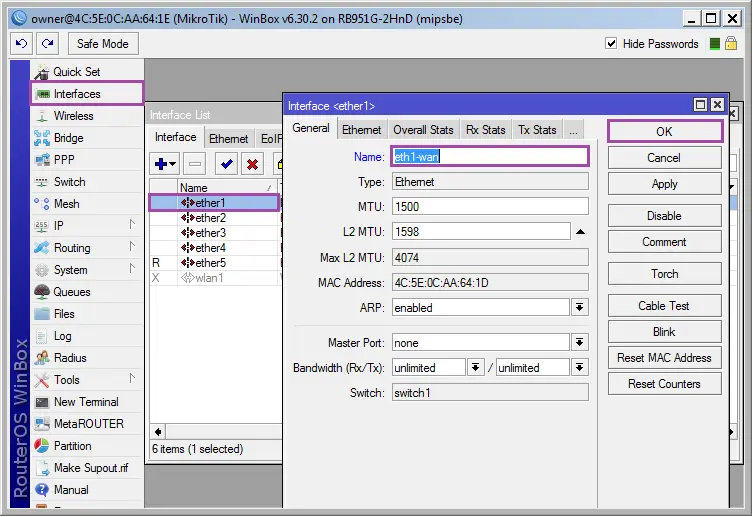Open Queues in the sidebar menu
This screenshot has width=753, height=517.
click(71, 292)
